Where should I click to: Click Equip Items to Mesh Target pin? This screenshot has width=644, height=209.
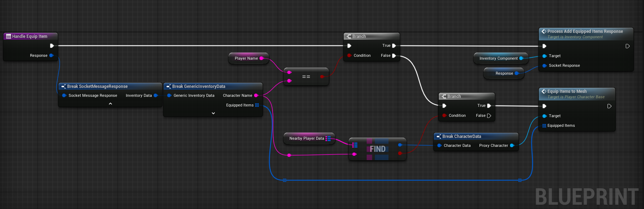point(544,116)
